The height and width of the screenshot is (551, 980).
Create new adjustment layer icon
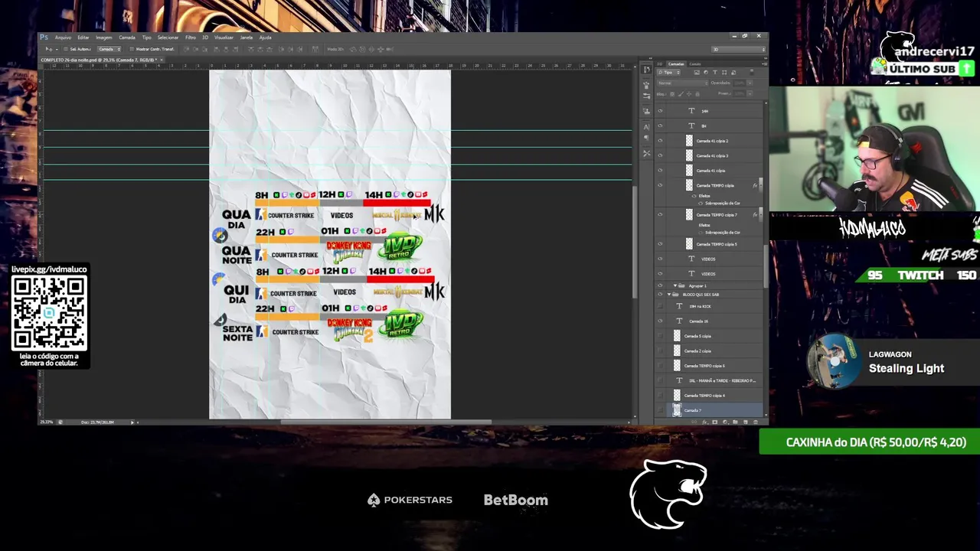click(x=725, y=422)
